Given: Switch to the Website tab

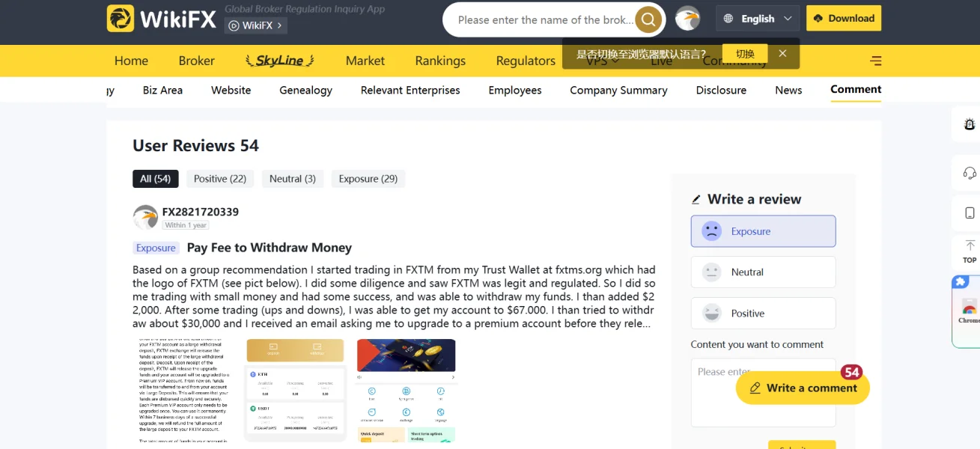Looking at the screenshot, I should coord(231,90).
